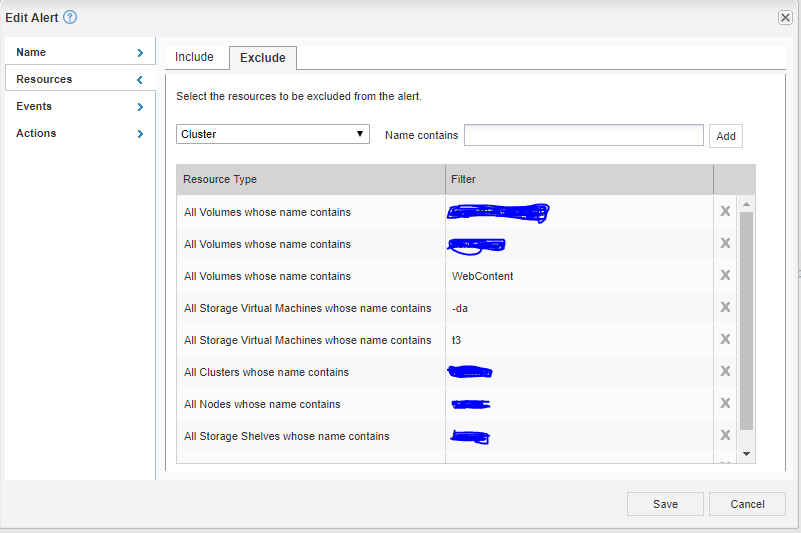
Task: Delete the All Storage Shelves exclusion row
Action: point(725,435)
